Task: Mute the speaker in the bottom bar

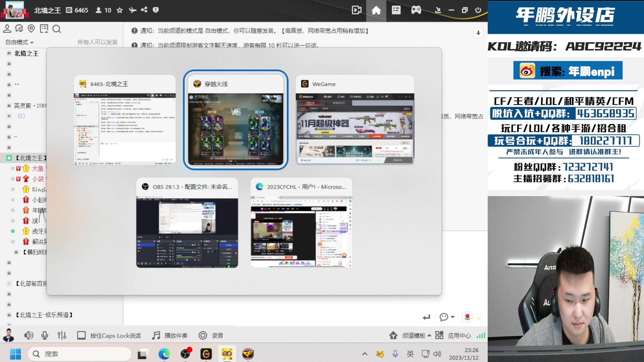Action: pyautogui.click(x=29, y=336)
